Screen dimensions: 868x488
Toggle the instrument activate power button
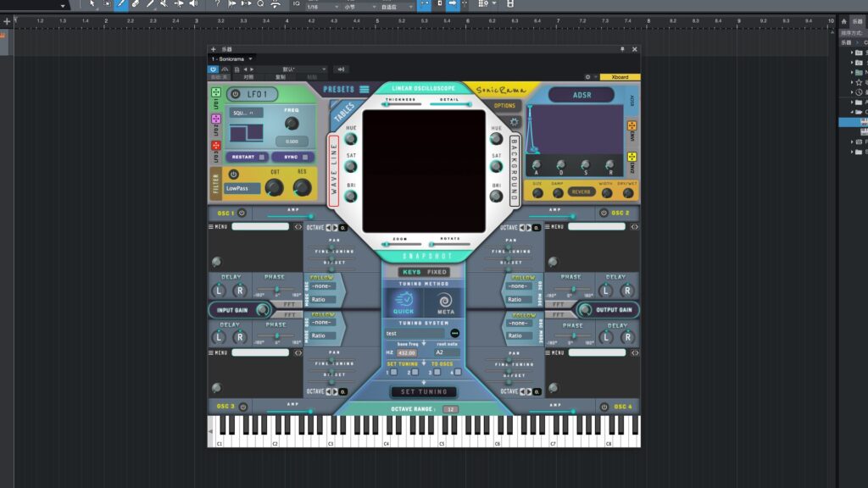(213, 69)
